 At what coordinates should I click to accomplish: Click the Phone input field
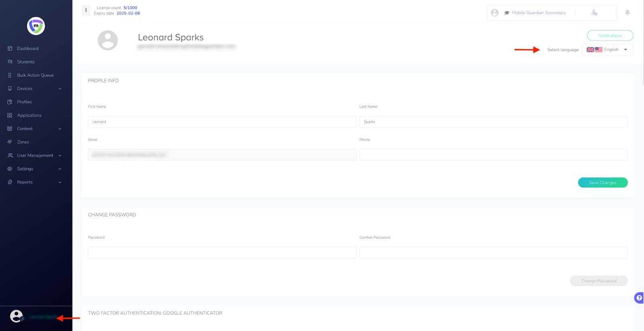[493, 155]
